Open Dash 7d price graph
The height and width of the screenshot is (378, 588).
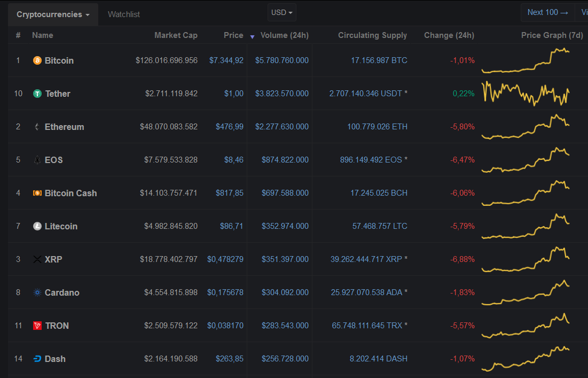526,358
